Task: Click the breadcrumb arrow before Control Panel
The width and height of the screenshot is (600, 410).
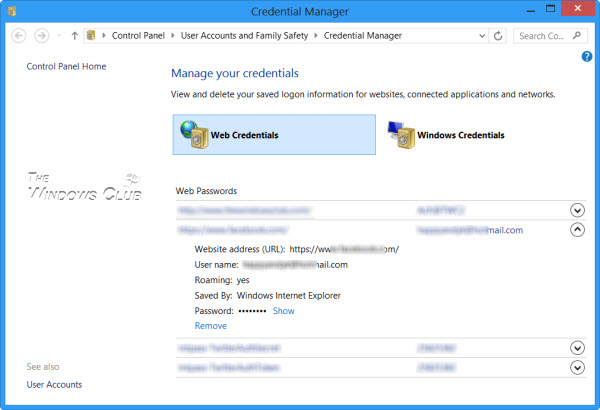Action: tap(104, 36)
